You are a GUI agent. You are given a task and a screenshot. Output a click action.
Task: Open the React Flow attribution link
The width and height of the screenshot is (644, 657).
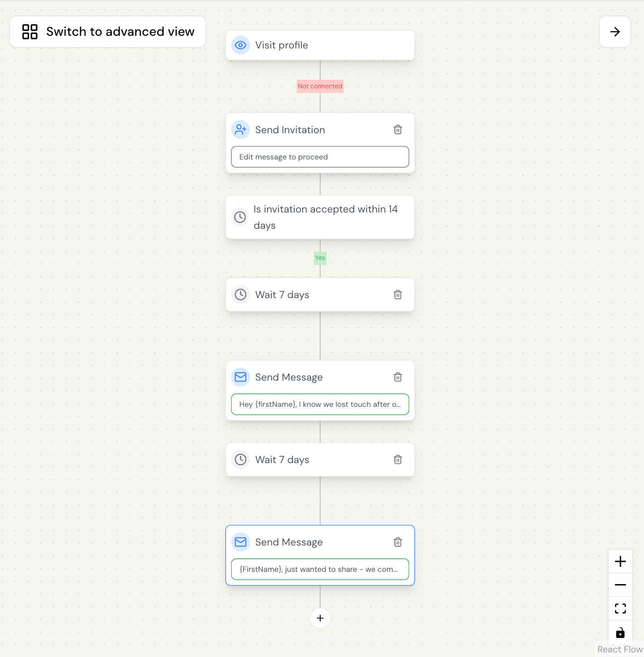coord(619,649)
